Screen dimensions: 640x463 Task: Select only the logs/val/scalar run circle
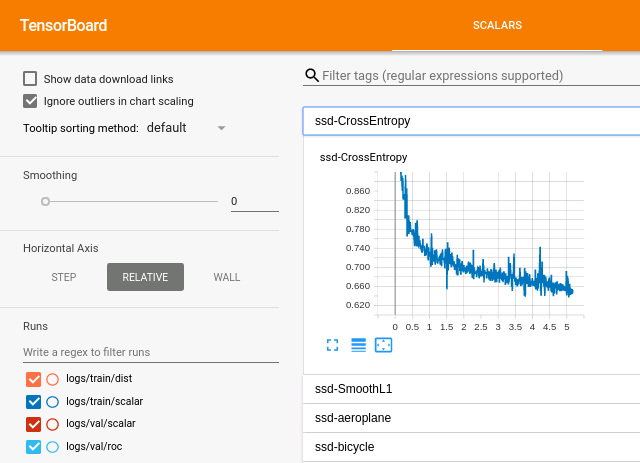tap(53, 423)
